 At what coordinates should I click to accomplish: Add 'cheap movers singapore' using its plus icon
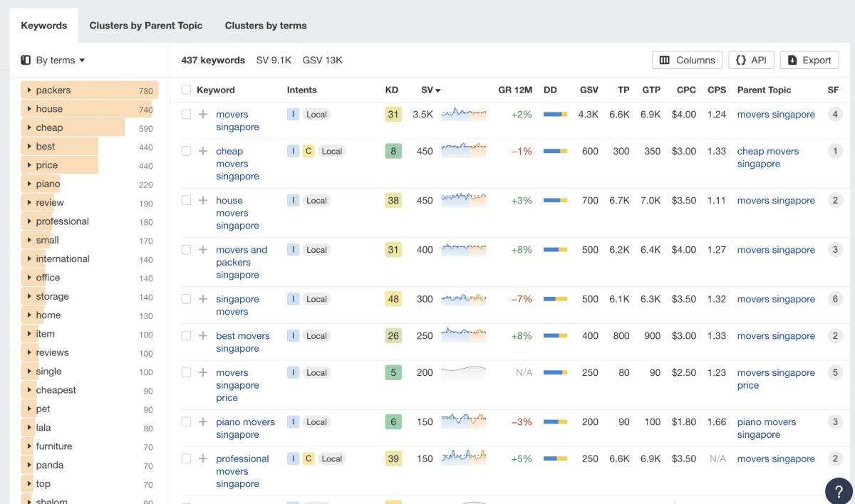click(203, 152)
